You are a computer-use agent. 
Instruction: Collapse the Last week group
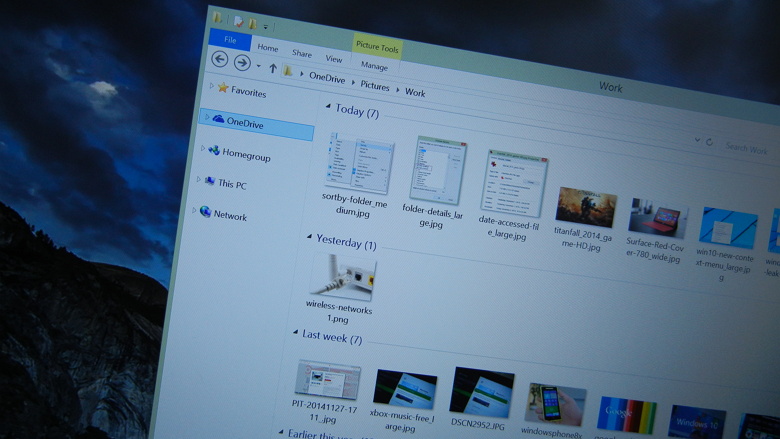[x=295, y=332]
